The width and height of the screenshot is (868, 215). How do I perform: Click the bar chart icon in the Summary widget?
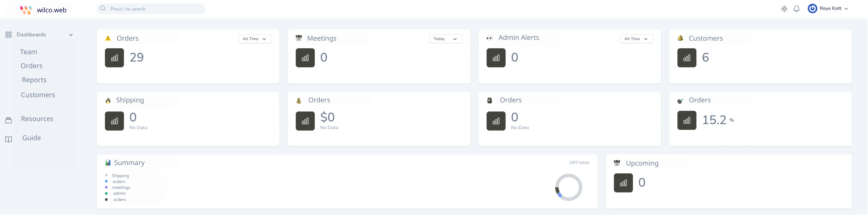108,162
